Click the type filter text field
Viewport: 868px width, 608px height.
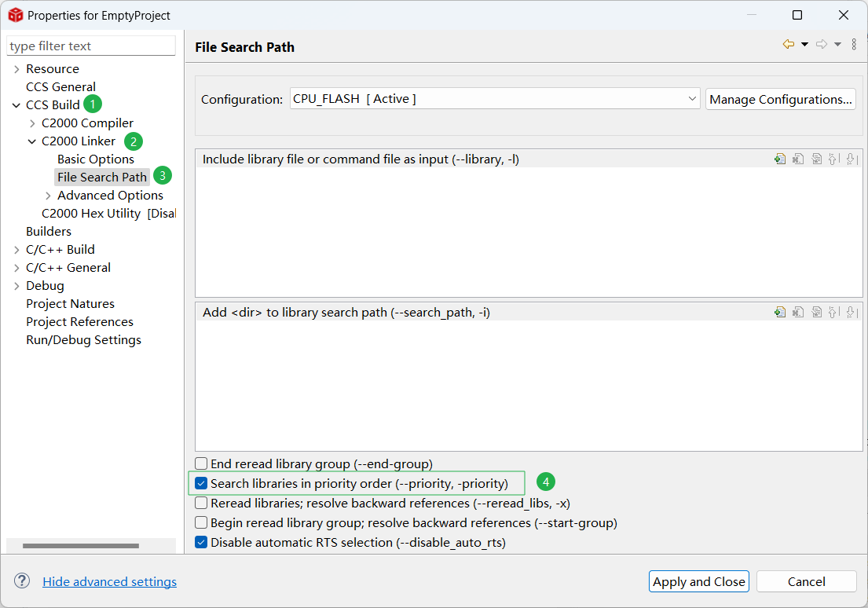point(90,46)
